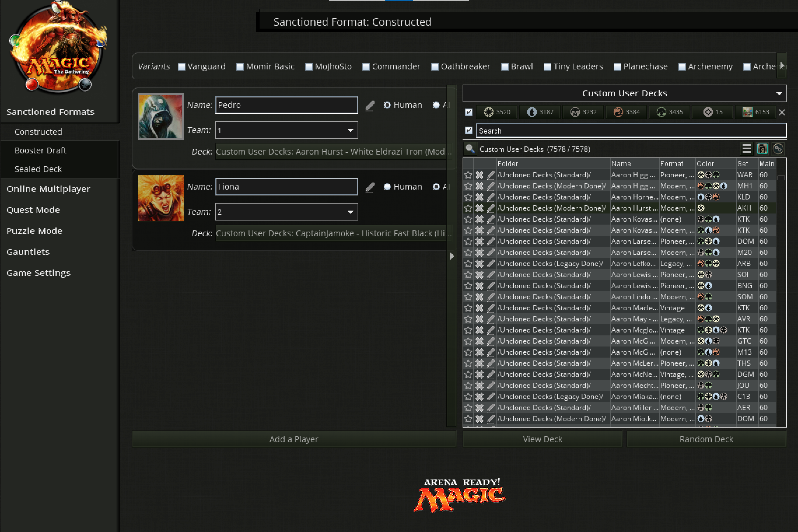Viewport: 798px width, 532px height.
Task: Toggle the white mana color filter
Action: 497,112
